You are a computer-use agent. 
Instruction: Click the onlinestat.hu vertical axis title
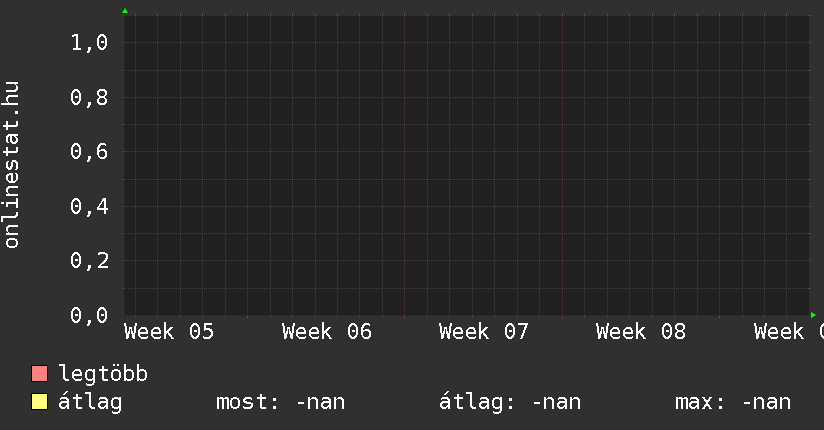[x=12, y=165]
